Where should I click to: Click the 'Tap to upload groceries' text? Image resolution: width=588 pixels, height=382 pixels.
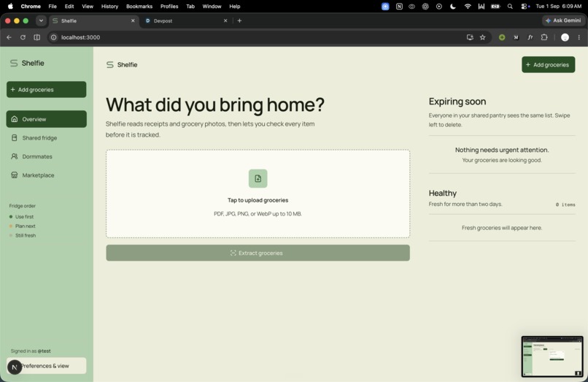(258, 200)
